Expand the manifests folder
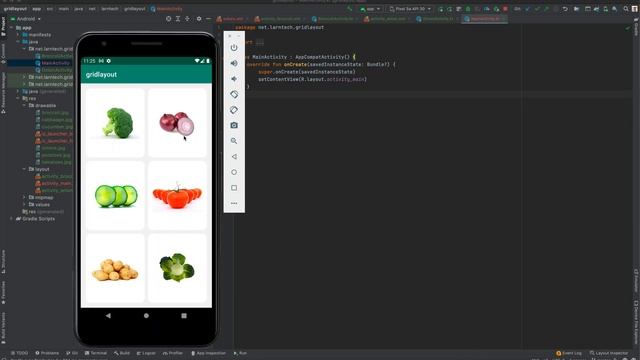Screen dimensions: 640x360 click(x=18, y=35)
